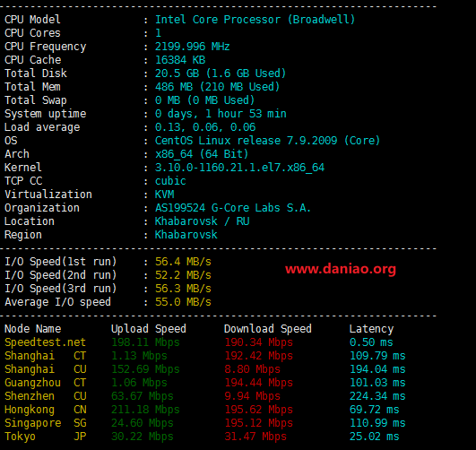Click the Hongkong CN upload speed 211.18 Mbps
Viewport: 476px width, 450px height.
click(x=145, y=410)
